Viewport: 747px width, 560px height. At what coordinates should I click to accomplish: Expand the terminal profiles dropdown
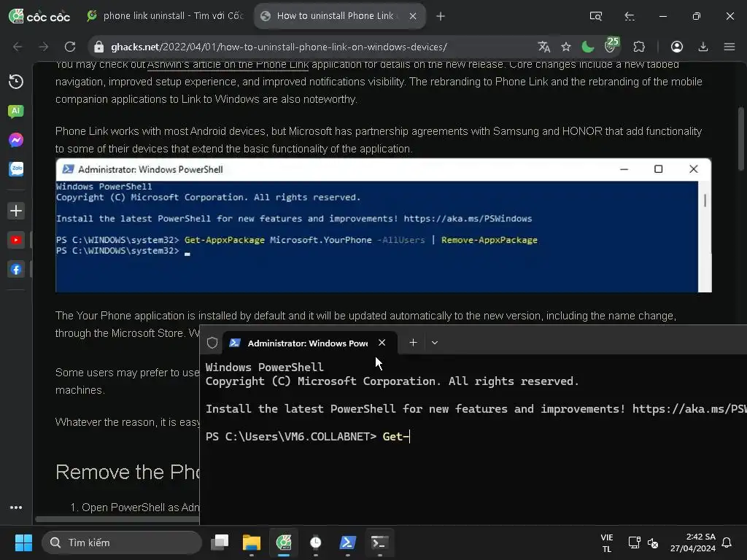[435, 343]
